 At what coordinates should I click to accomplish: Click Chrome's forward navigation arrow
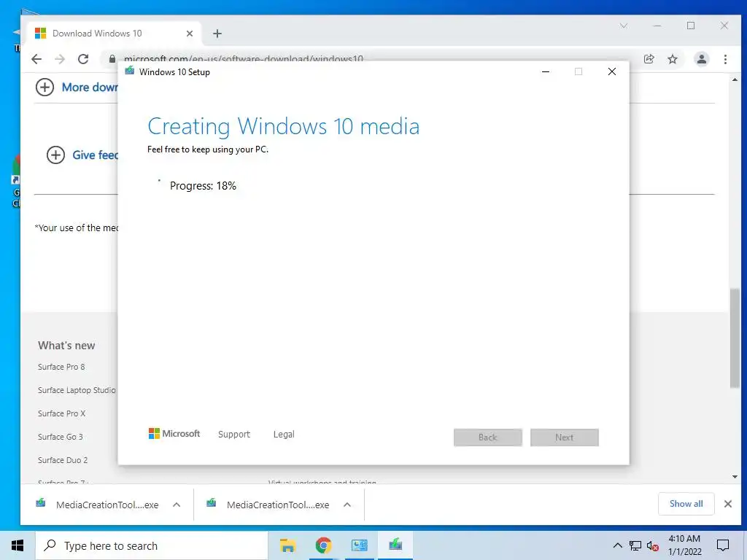point(60,59)
